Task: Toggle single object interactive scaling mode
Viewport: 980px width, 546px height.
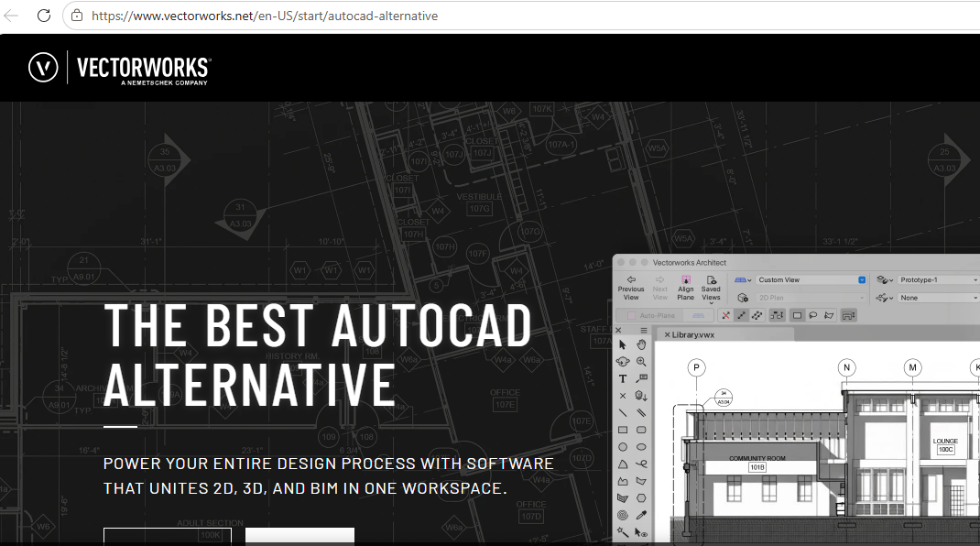Action: tap(741, 316)
